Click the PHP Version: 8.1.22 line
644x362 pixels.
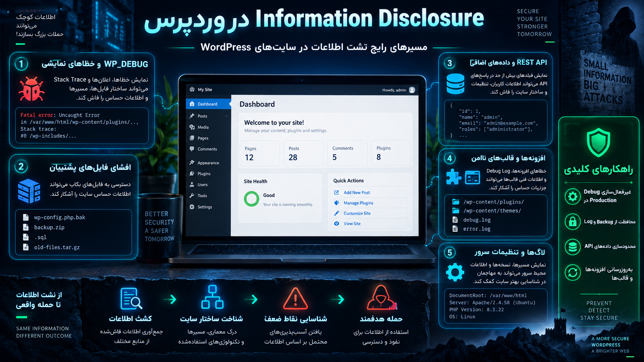coord(476,310)
